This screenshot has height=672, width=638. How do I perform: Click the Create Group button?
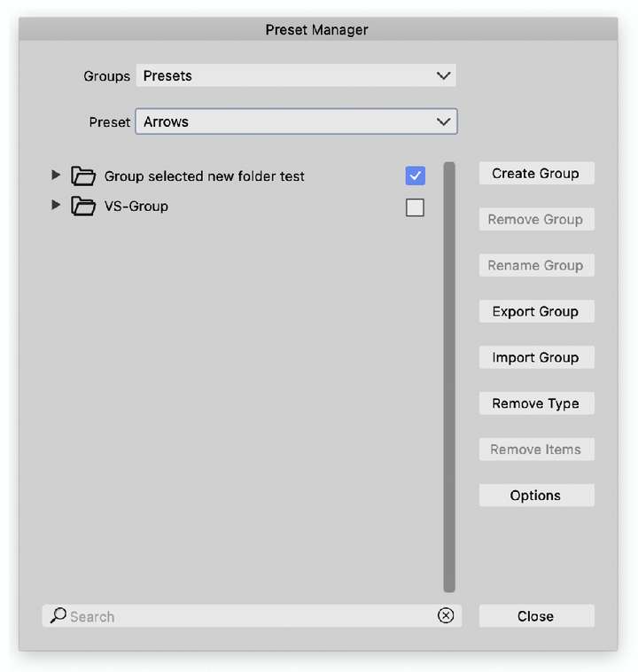(x=536, y=173)
